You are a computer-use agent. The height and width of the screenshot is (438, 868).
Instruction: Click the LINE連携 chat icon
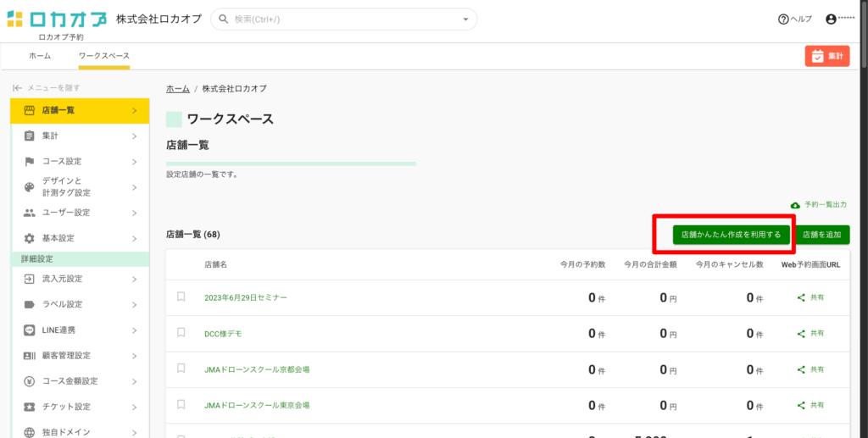pos(30,330)
